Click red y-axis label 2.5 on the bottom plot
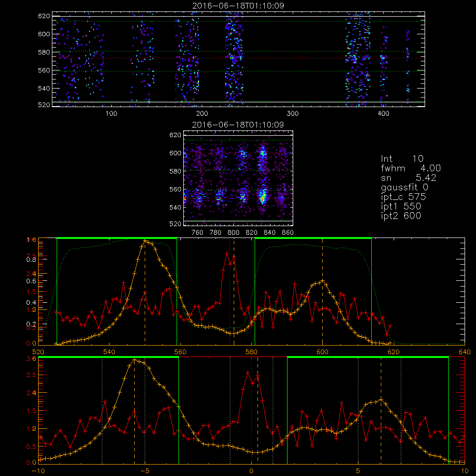This screenshot has height=476, width=476. pyautogui.click(x=31, y=375)
